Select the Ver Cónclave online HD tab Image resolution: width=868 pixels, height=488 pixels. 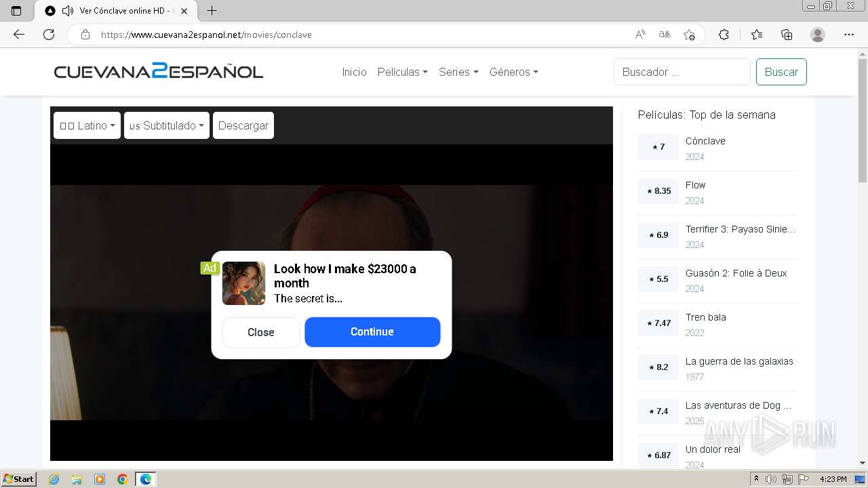[116, 11]
